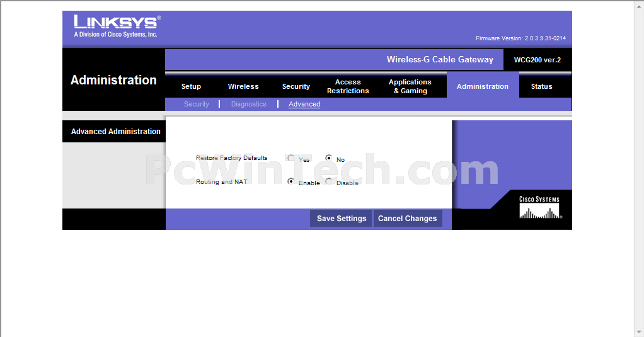Screen dimensions: 644x337
Task: Click the Cancel Changes button
Action: pyautogui.click(x=408, y=219)
